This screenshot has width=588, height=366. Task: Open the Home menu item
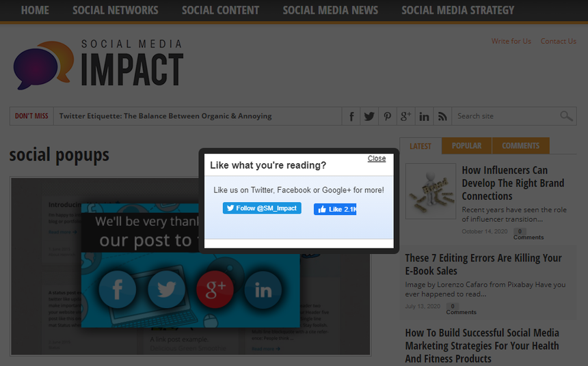point(35,10)
